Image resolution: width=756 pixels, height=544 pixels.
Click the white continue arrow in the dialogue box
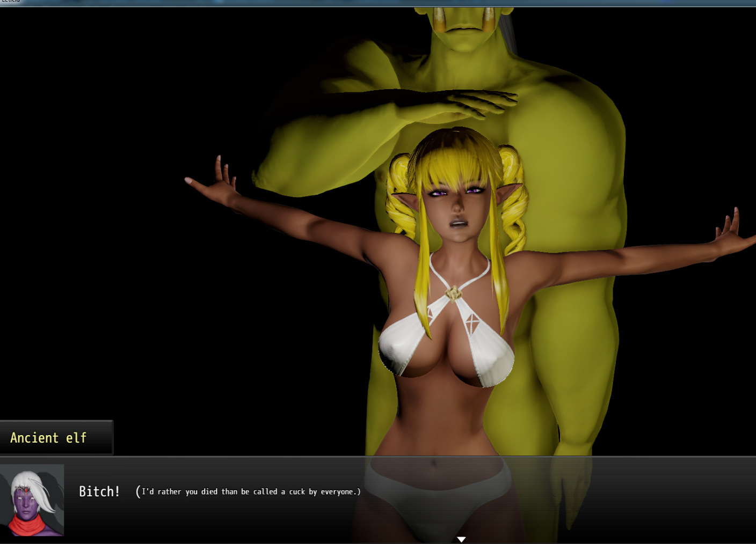[461, 539]
